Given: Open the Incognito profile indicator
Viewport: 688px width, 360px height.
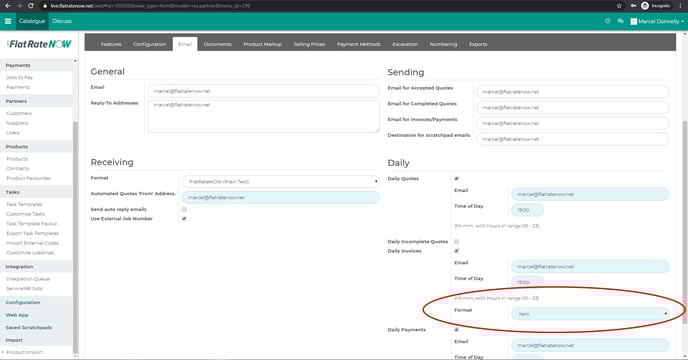Looking at the screenshot, I should 656,6.
